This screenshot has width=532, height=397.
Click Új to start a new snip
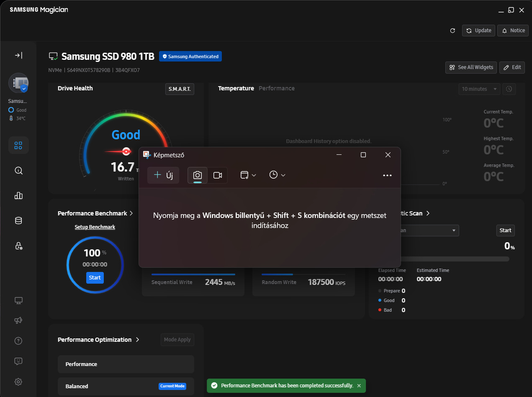[x=163, y=175]
